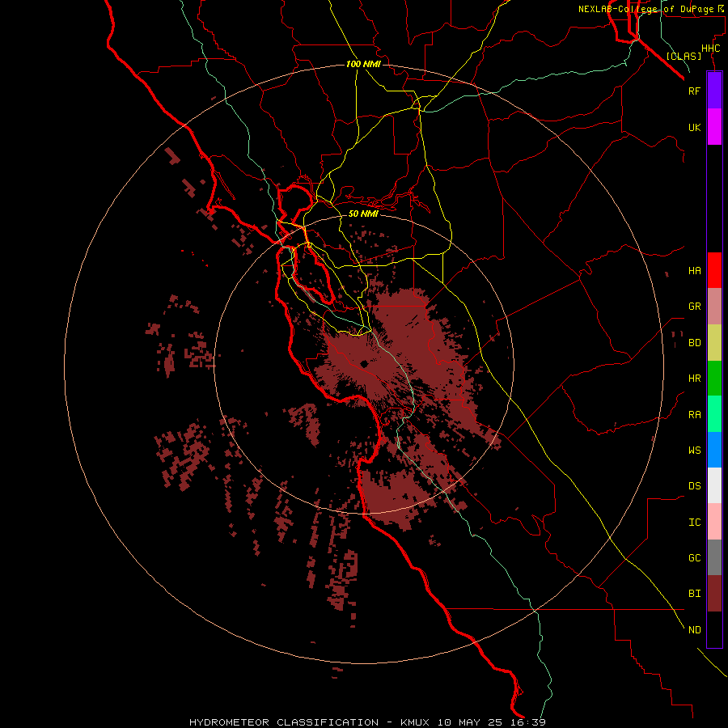The width and height of the screenshot is (728, 728).
Task: Click the black radar site dot at center
Action: point(364,364)
